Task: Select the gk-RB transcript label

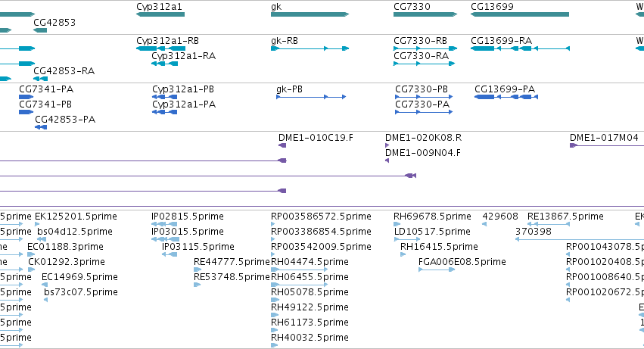Action: pyautogui.click(x=285, y=41)
